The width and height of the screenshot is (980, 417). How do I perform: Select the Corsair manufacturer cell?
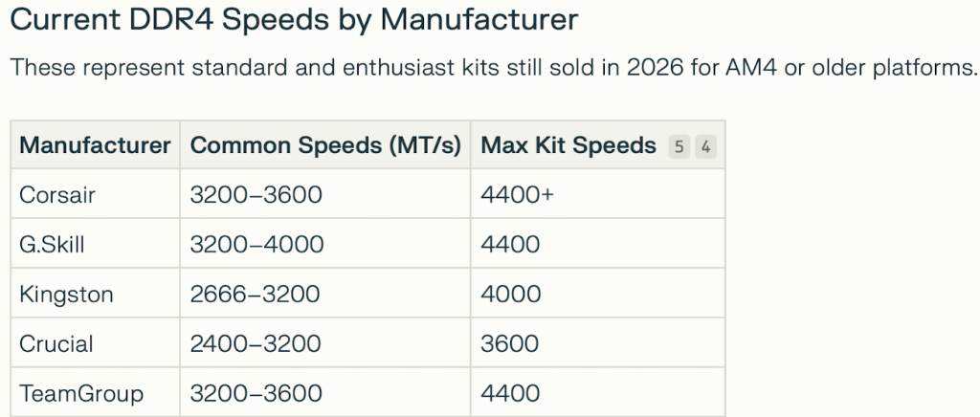(x=57, y=194)
